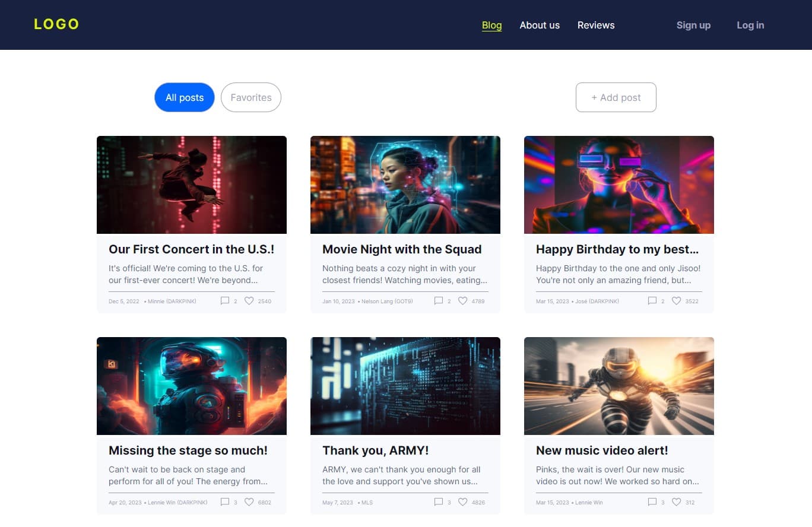Open comments on Missing the stage so much
This screenshot has height=527, width=812.
(x=225, y=502)
